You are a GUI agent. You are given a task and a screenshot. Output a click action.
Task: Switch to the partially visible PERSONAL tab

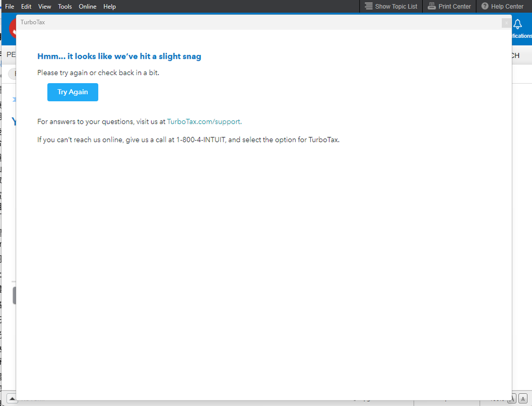tap(10, 54)
